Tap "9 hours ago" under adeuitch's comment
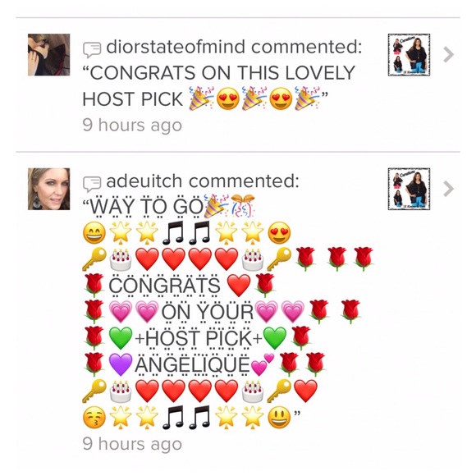476x476 pixels. click(132, 444)
